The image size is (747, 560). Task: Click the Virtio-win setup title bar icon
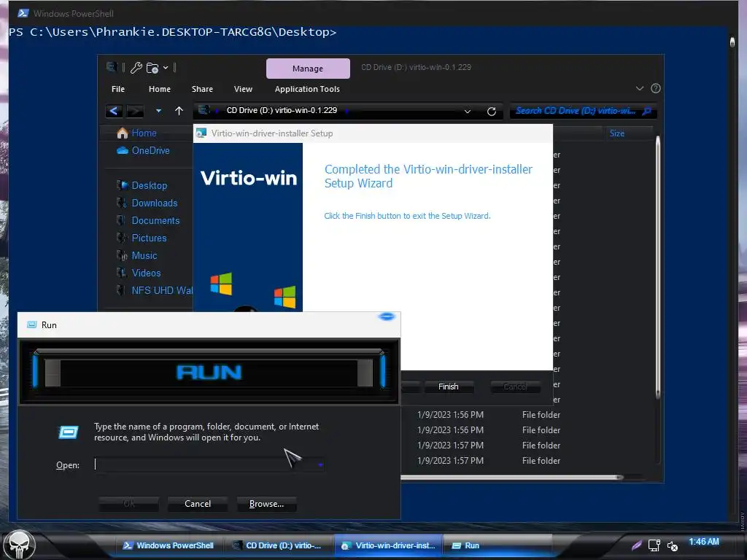click(201, 133)
